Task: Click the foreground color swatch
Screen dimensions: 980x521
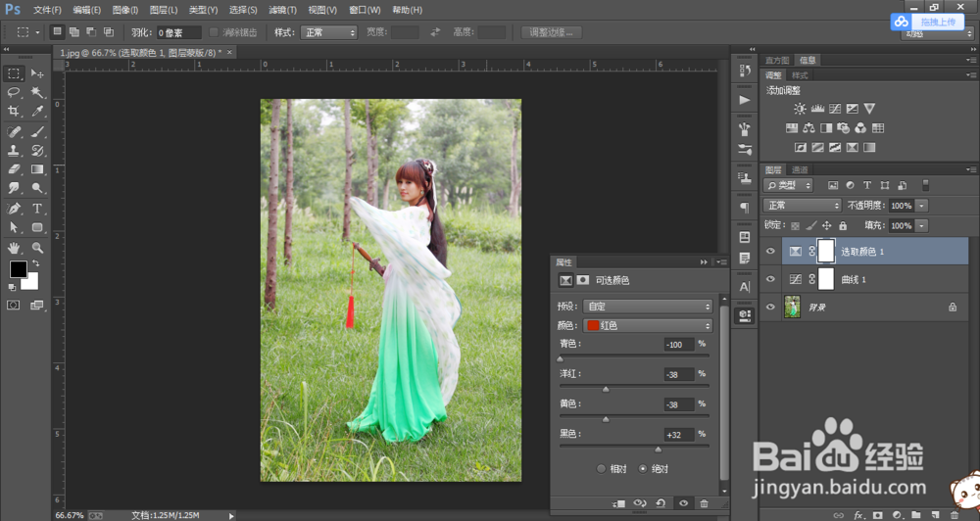Action: click(18, 269)
